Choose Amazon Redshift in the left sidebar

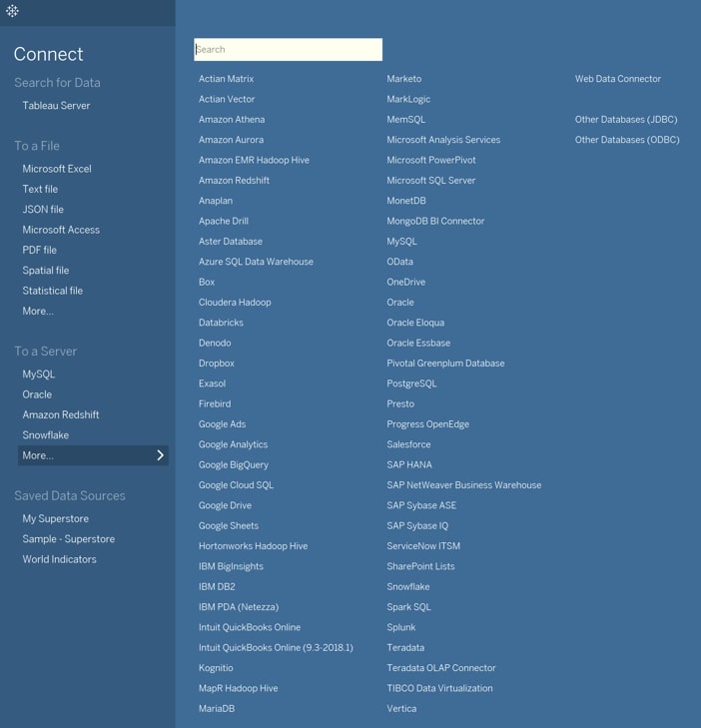click(60, 414)
